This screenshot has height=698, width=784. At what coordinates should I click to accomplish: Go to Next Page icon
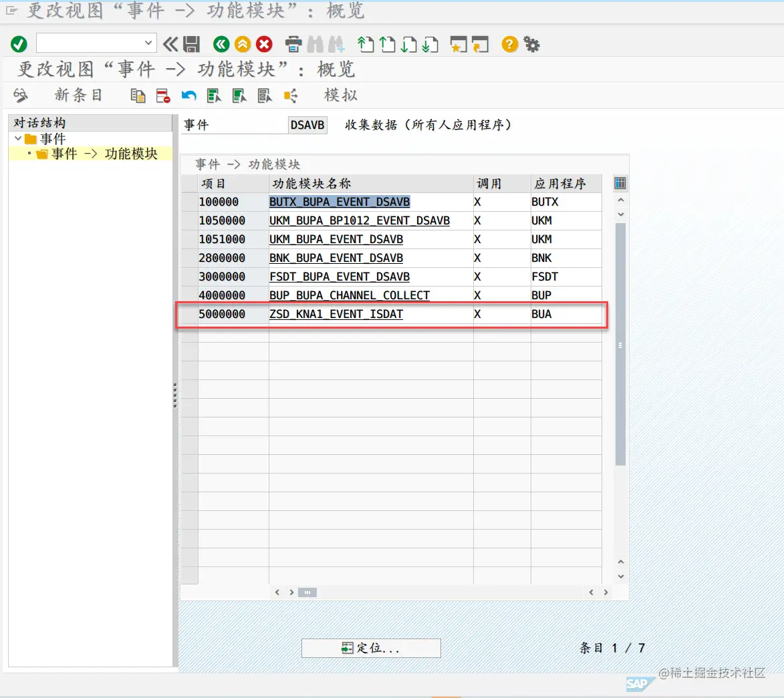pos(408,45)
